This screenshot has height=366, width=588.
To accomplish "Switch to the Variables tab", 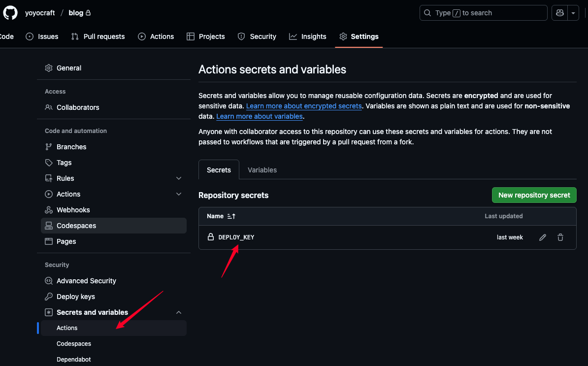I will [x=262, y=170].
